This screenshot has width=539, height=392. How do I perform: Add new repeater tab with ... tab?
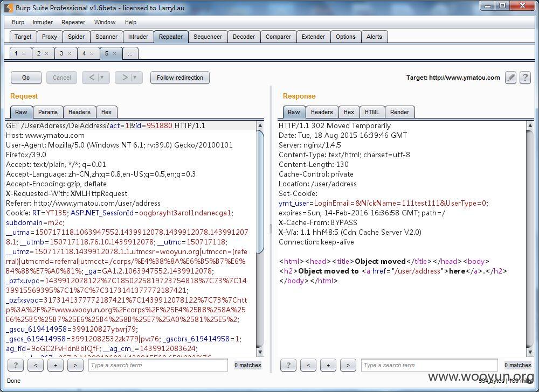click(x=130, y=53)
